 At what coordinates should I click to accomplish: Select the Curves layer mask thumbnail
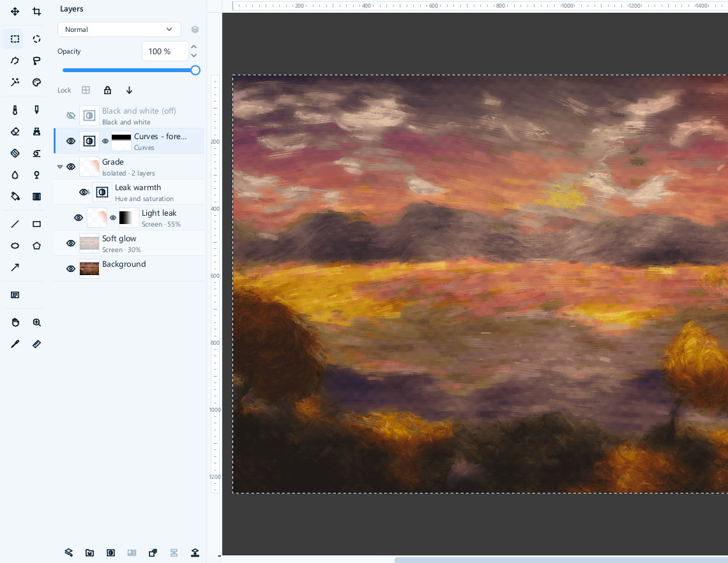coord(121,141)
